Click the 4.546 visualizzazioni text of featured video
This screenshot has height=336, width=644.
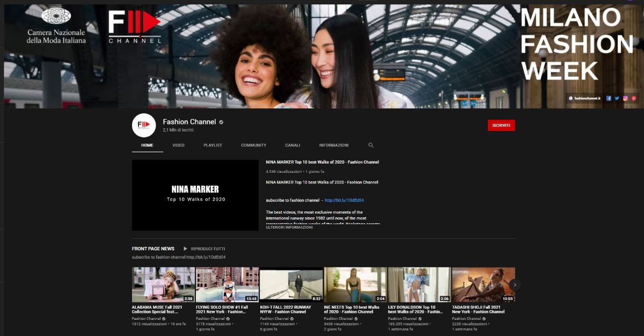[284, 172]
